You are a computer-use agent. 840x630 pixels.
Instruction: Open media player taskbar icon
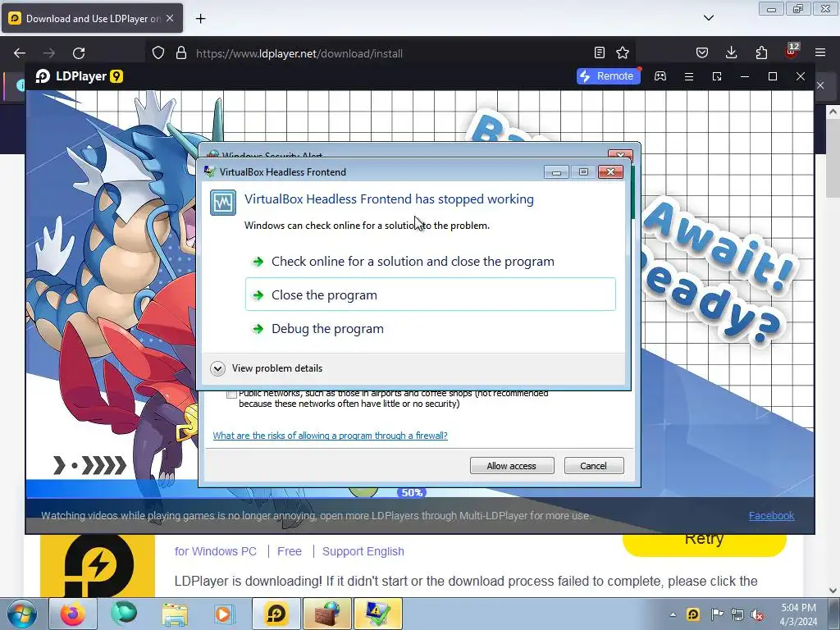225,614
